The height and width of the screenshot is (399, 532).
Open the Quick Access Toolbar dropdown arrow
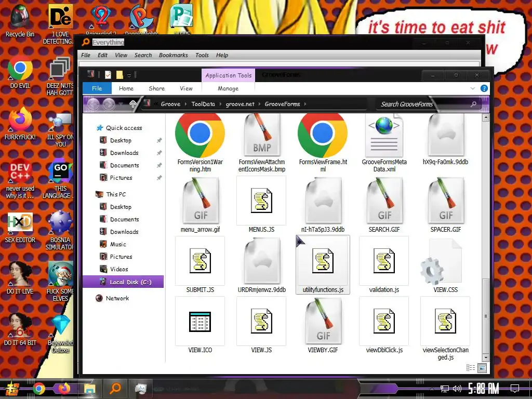pyautogui.click(x=129, y=75)
